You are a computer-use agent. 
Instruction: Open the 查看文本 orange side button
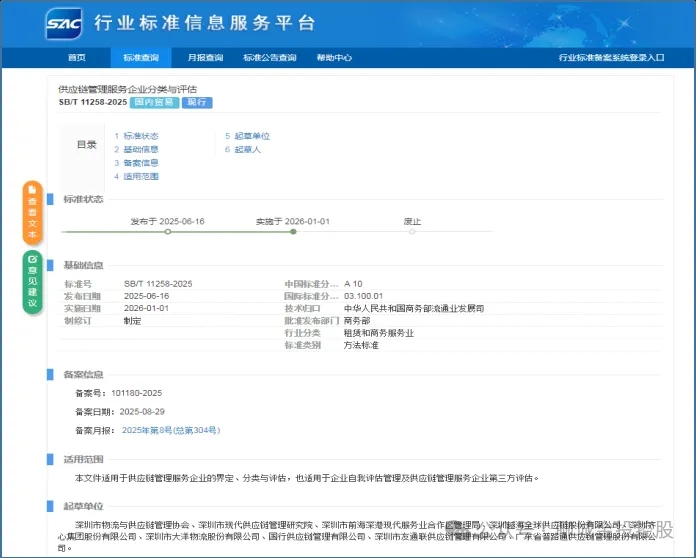click(32, 213)
